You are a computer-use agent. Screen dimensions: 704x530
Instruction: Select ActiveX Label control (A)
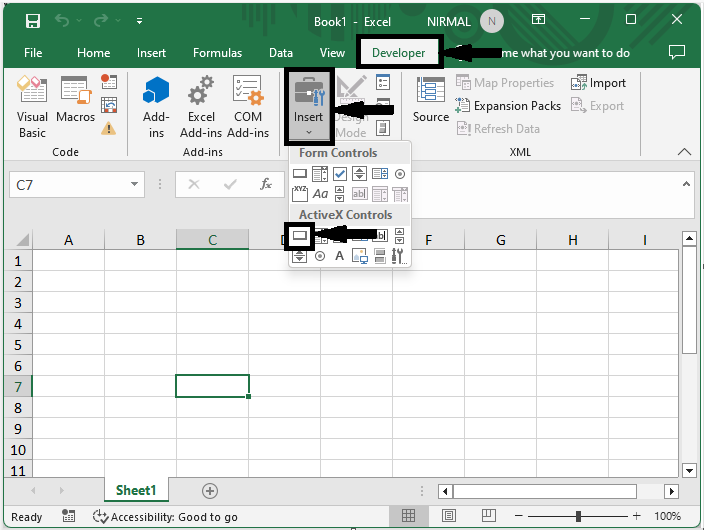[339, 256]
